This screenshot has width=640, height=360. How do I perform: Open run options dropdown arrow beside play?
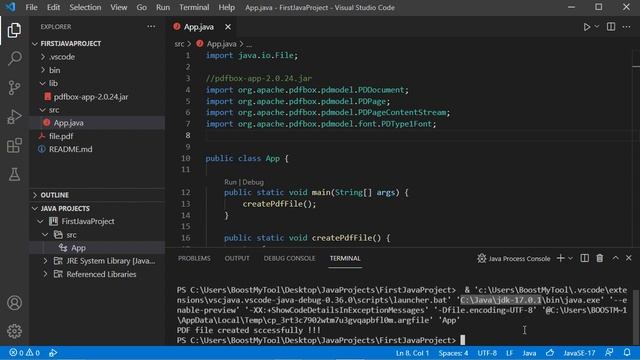(x=597, y=27)
